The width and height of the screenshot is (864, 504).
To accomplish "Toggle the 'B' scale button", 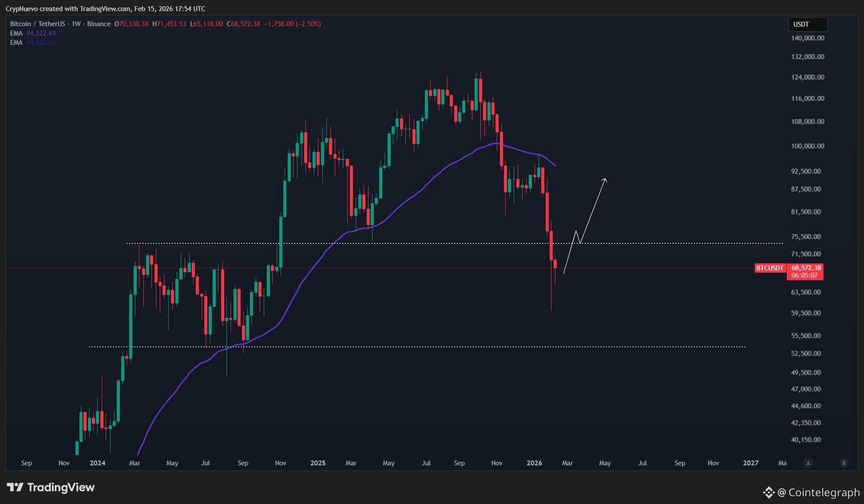I will pos(844,463).
